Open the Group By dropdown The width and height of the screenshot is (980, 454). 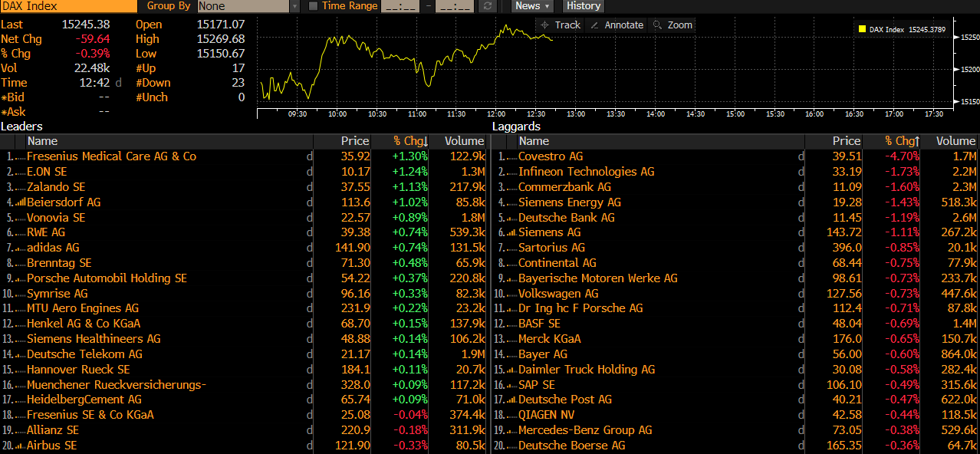pyautogui.click(x=294, y=6)
